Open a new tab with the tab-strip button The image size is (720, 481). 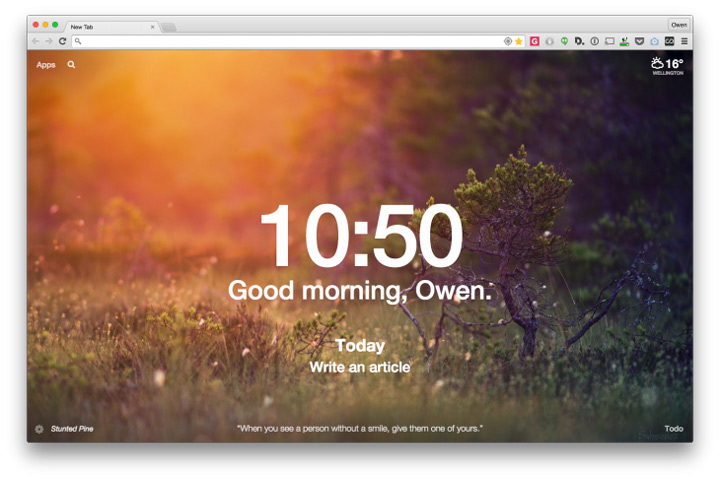click(169, 28)
